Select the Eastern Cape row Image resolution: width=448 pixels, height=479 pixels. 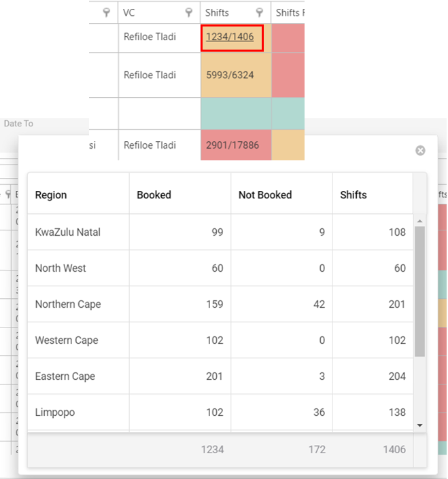click(220, 376)
